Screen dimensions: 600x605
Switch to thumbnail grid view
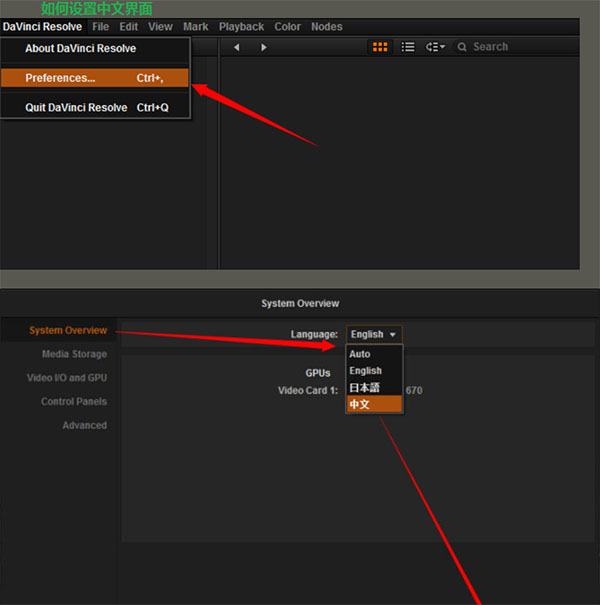[x=380, y=47]
